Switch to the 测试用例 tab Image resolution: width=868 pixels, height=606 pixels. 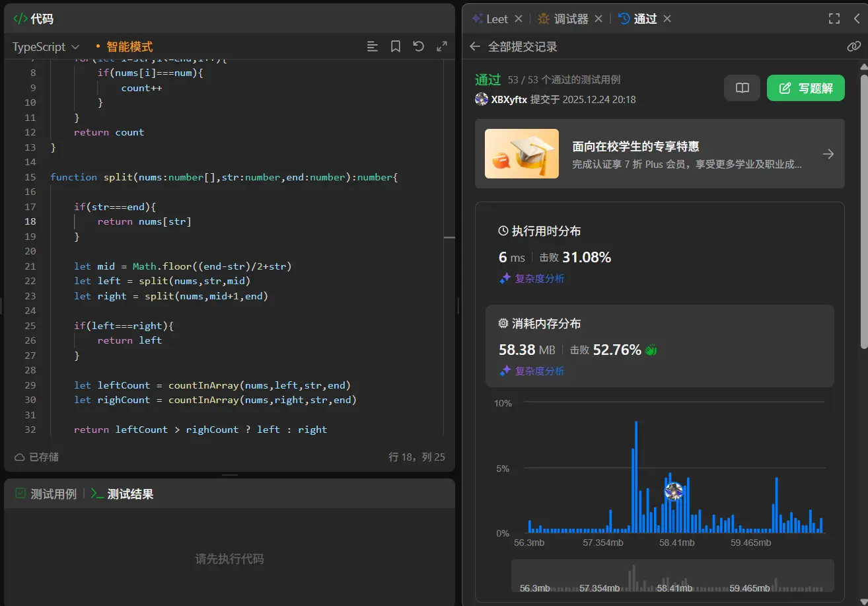pos(46,494)
